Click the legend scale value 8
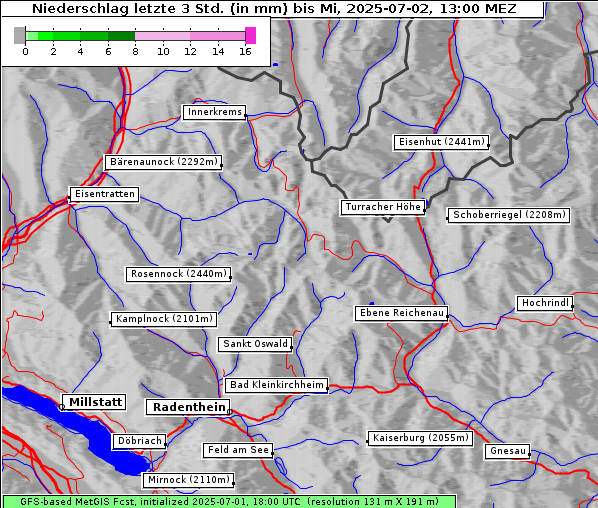The width and height of the screenshot is (598, 508). click(135, 51)
